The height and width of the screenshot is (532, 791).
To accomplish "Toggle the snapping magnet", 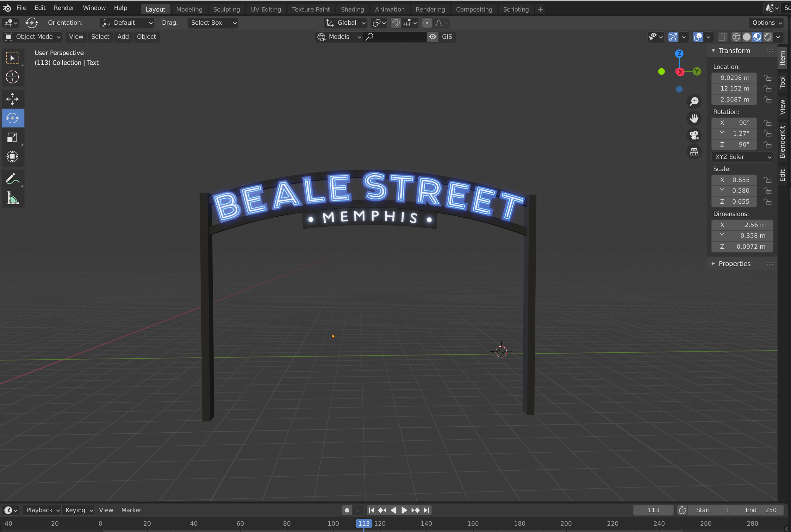I will click(396, 23).
